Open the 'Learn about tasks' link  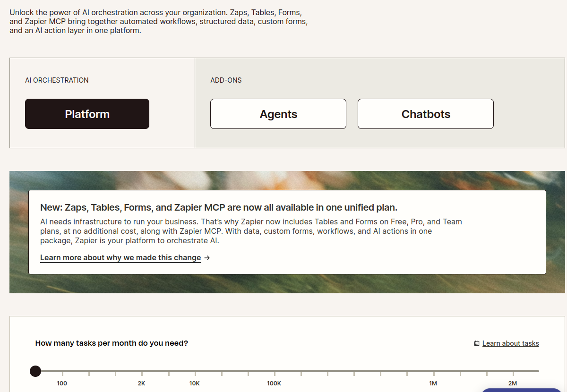click(511, 343)
